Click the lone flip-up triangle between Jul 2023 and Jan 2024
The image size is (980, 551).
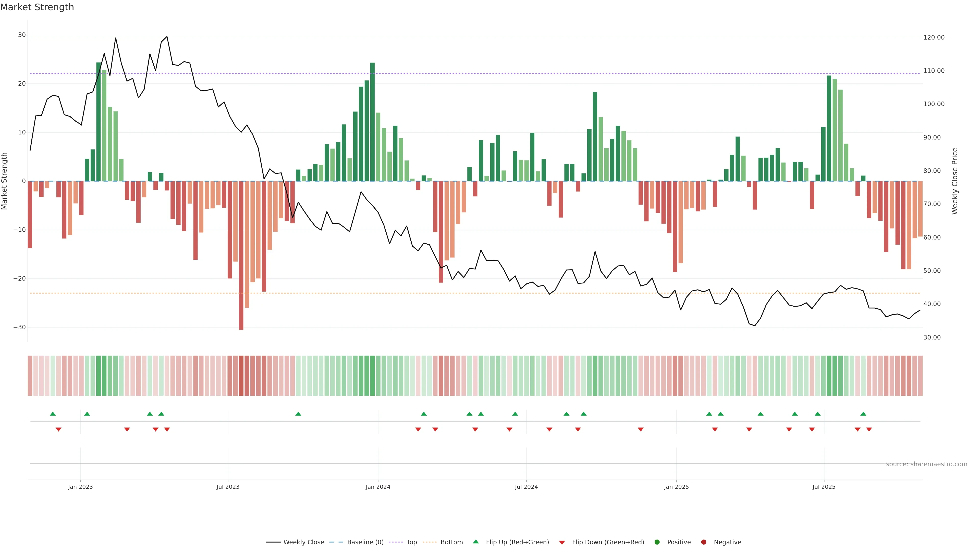coord(298,414)
